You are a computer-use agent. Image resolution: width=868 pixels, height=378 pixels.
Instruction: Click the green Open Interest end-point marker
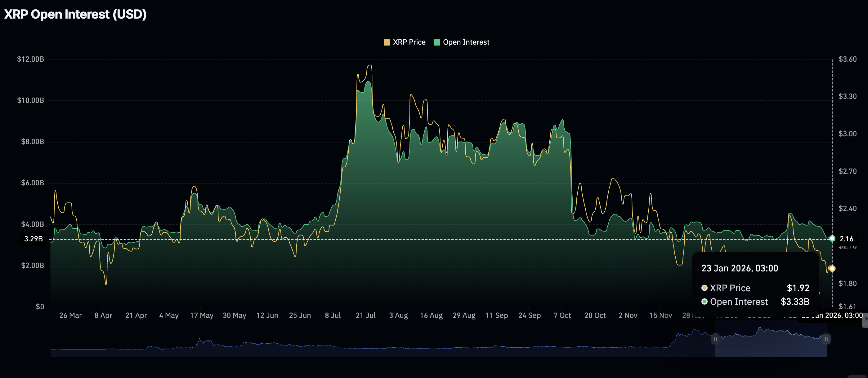[832, 239]
